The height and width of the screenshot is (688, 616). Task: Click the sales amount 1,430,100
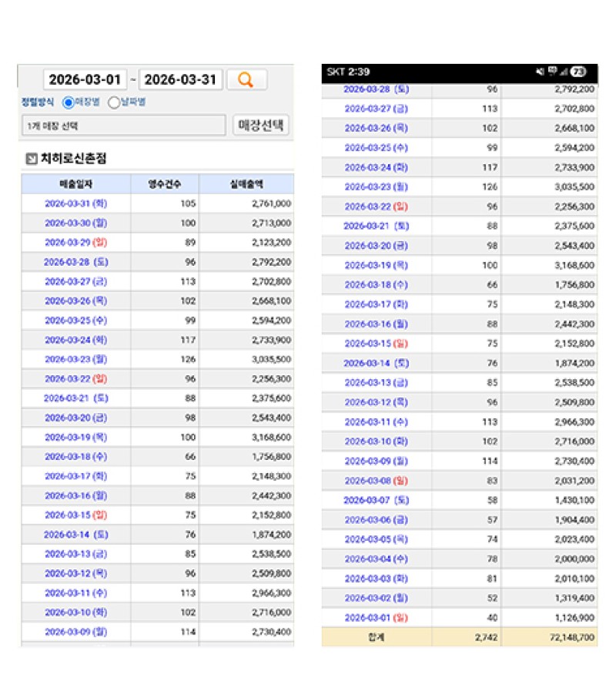click(574, 500)
